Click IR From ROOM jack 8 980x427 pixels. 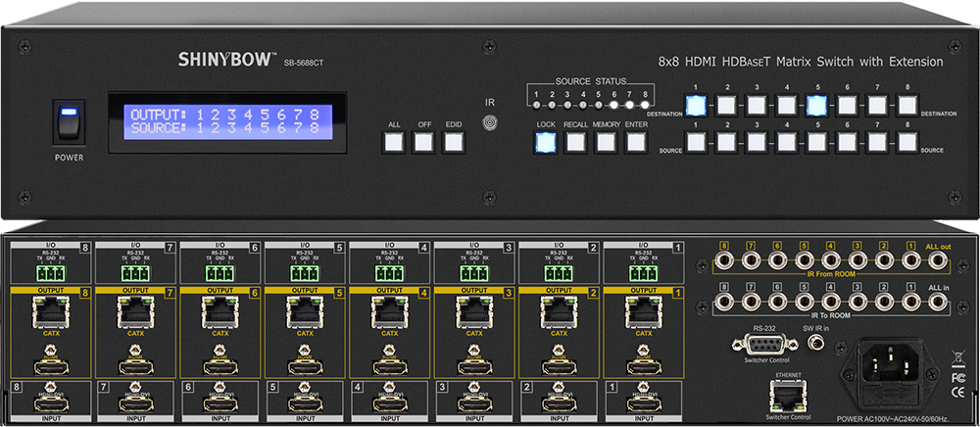(x=724, y=261)
